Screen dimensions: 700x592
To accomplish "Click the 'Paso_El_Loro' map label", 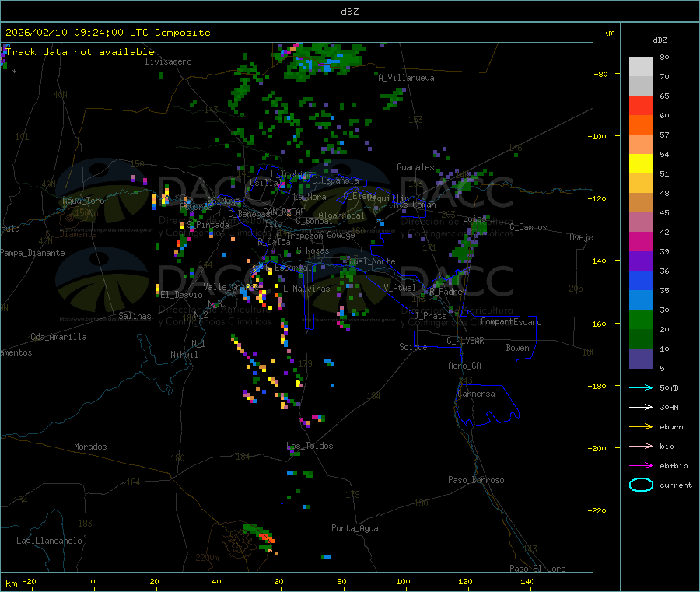I will pos(537,569).
